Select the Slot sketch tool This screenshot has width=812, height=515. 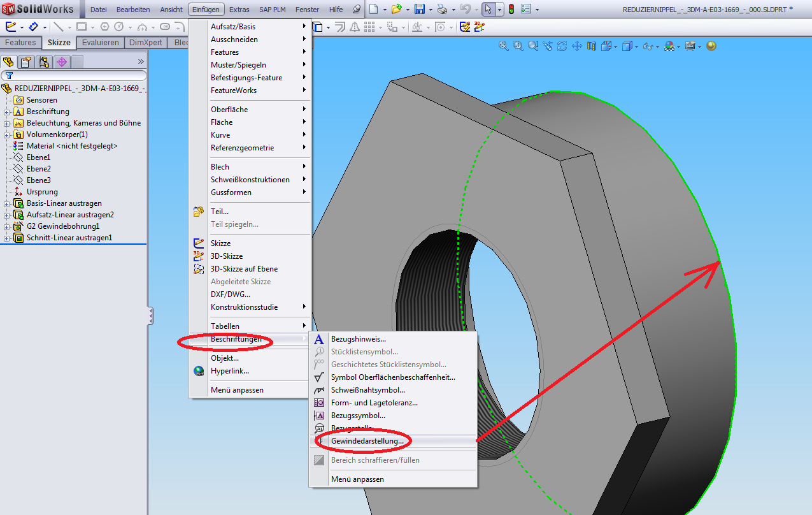click(x=165, y=27)
